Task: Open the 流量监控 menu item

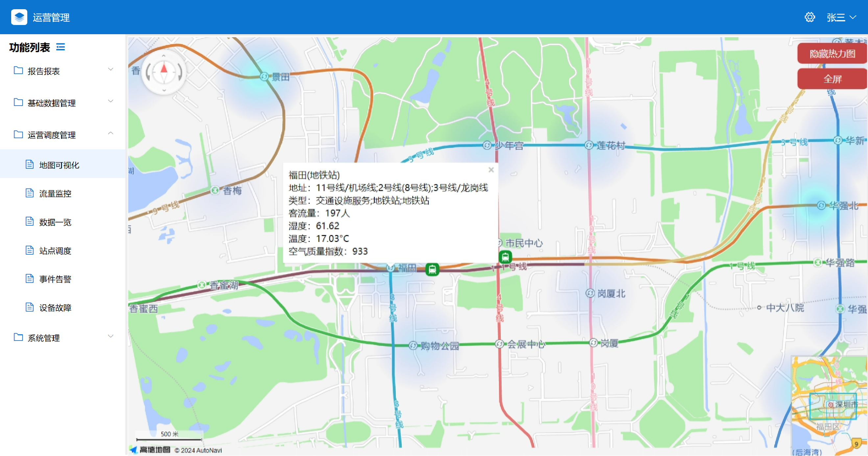Action: pyautogui.click(x=63, y=193)
